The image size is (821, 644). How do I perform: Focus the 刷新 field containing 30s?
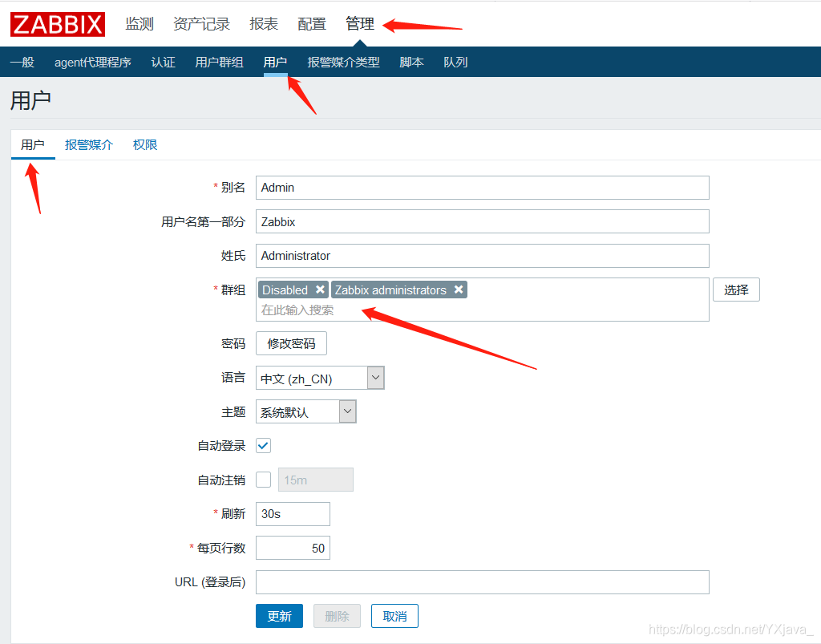pos(293,513)
